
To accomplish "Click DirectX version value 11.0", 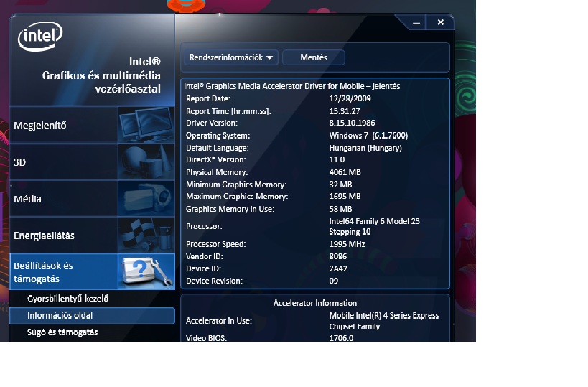I will point(337,159).
